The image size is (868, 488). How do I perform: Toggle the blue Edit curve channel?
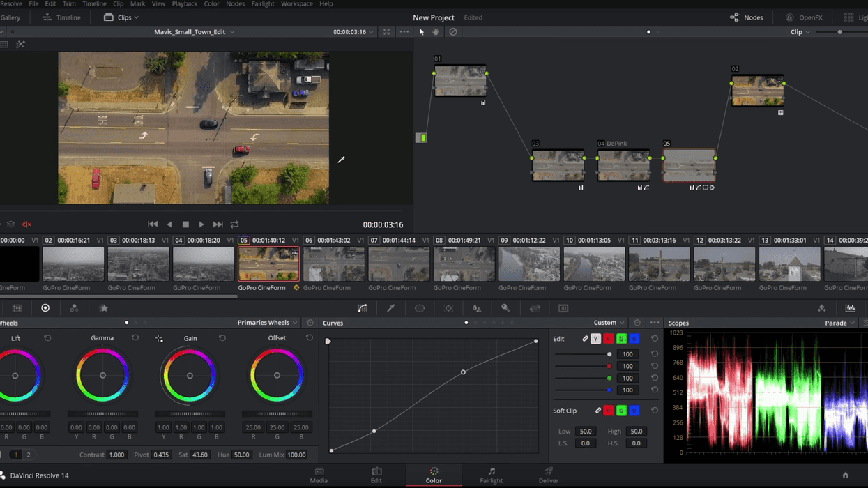click(x=634, y=339)
